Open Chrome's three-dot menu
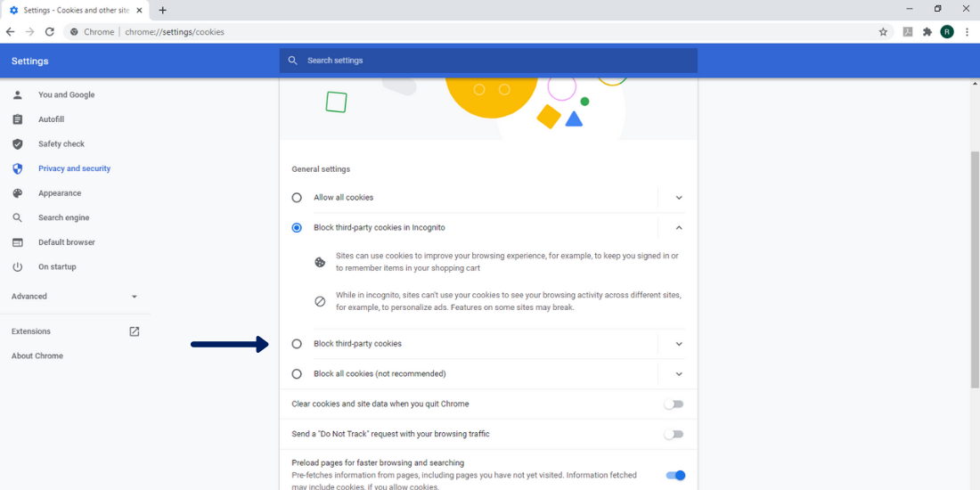The image size is (980, 490). 967,32
